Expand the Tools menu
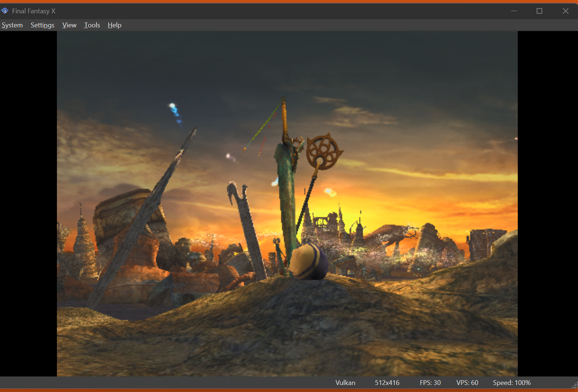Image resolution: width=578 pixels, height=392 pixels. point(92,25)
